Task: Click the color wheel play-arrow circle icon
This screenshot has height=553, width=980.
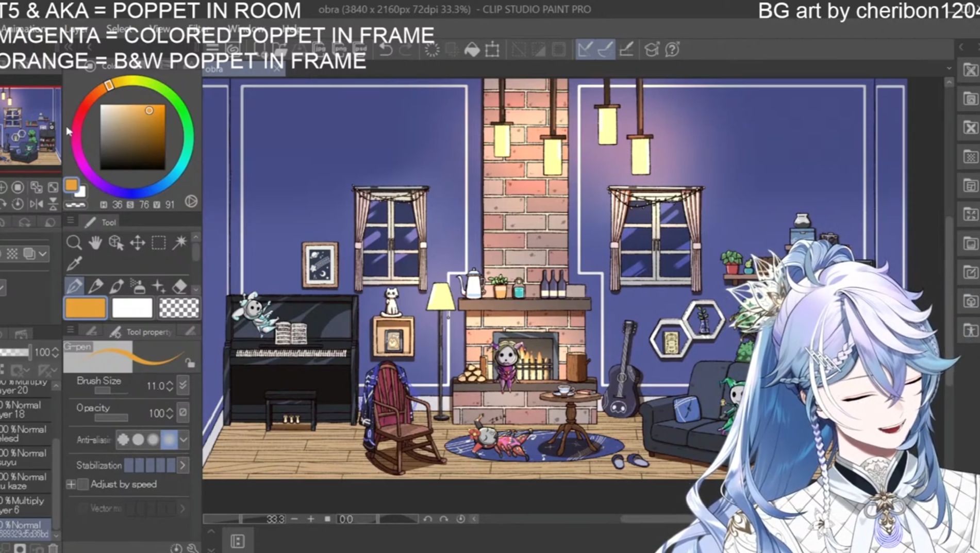Action: tap(191, 202)
